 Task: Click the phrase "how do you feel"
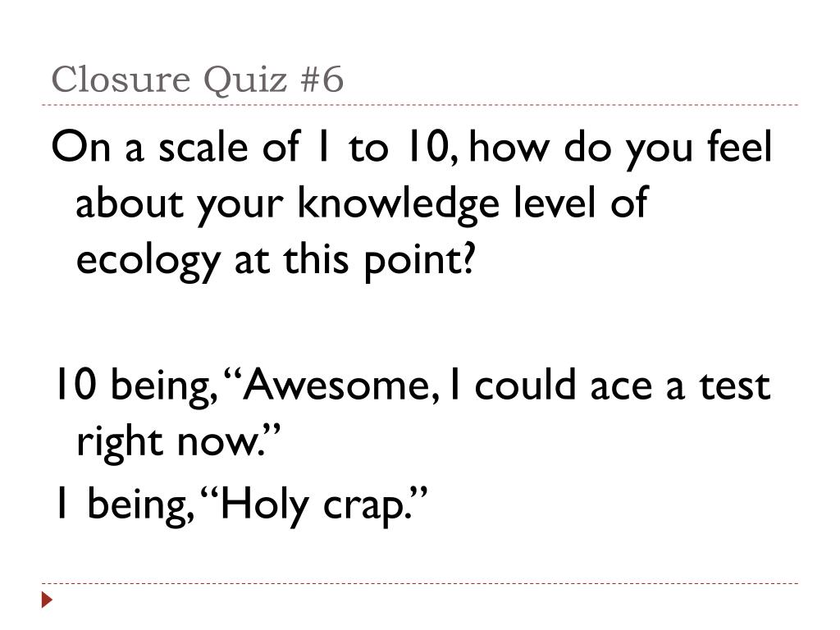(620, 148)
